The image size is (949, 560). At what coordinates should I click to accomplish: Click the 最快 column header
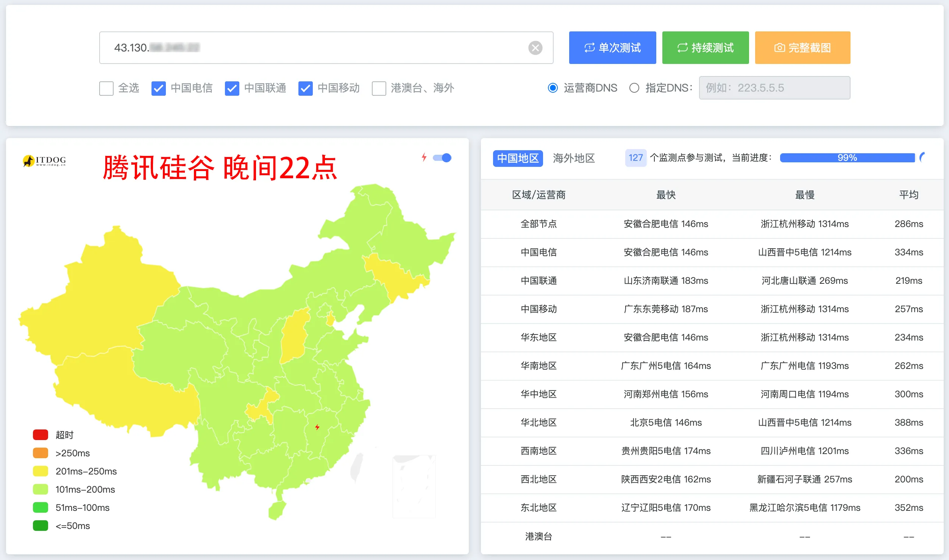[x=666, y=195]
